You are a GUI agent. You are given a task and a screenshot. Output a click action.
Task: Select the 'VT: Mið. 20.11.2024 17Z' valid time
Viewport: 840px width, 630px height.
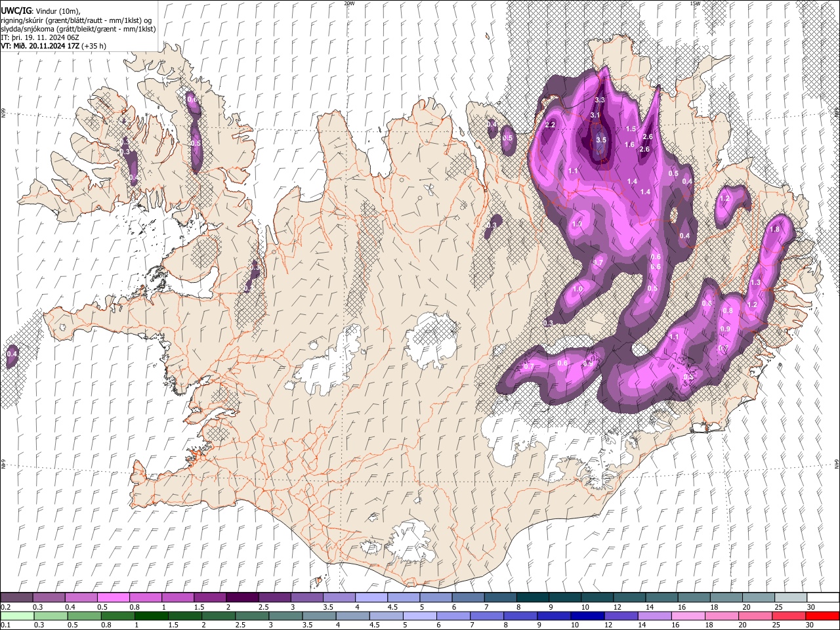(x=40, y=46)
